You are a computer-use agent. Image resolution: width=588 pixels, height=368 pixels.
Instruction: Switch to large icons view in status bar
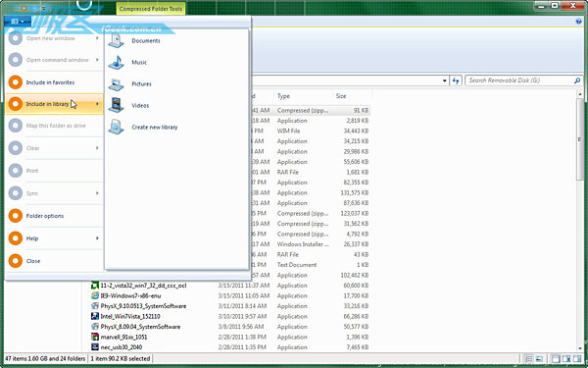point(539,358)
